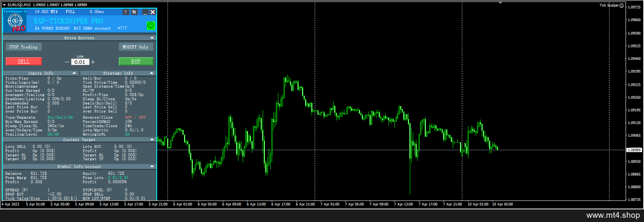The width and height of the screenshot is (644, 222).
Task: Click the Free Lots 2.91/2.91 value
Action: [118, 178]
